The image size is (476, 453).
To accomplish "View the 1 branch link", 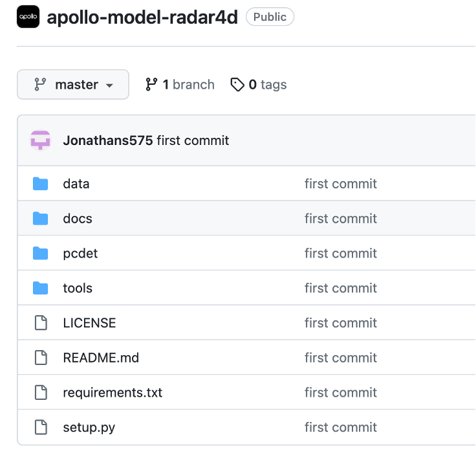I will (180, 85).
